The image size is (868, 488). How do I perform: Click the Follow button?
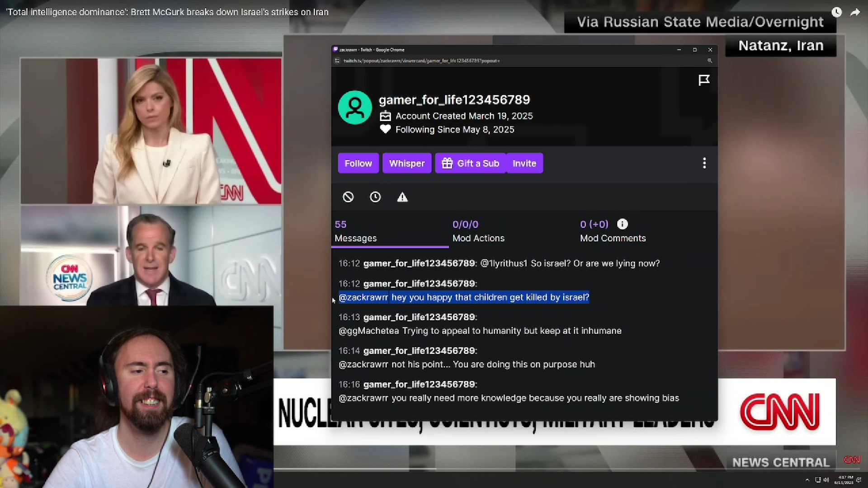[x=358, y=163]
